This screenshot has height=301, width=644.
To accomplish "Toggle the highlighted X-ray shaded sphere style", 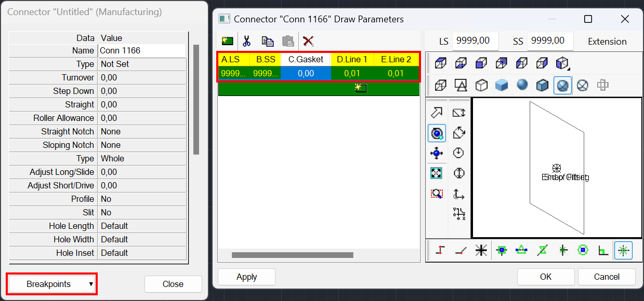I will 562,85.
